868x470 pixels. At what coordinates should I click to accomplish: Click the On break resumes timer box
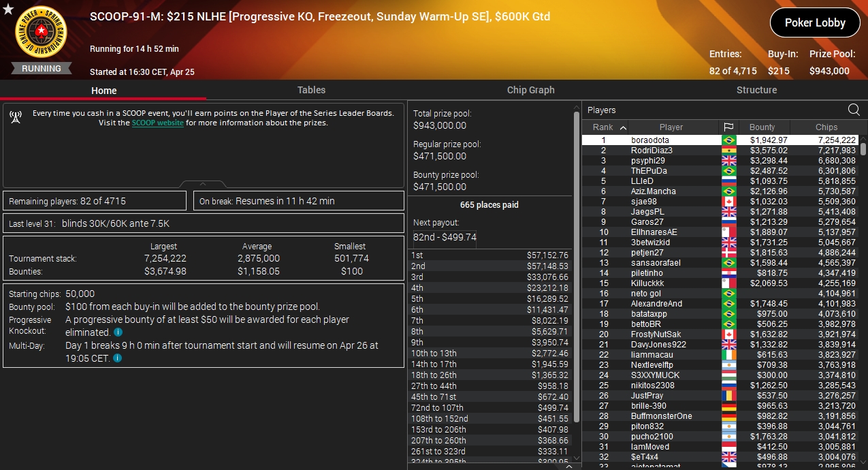tap(300, 201)
